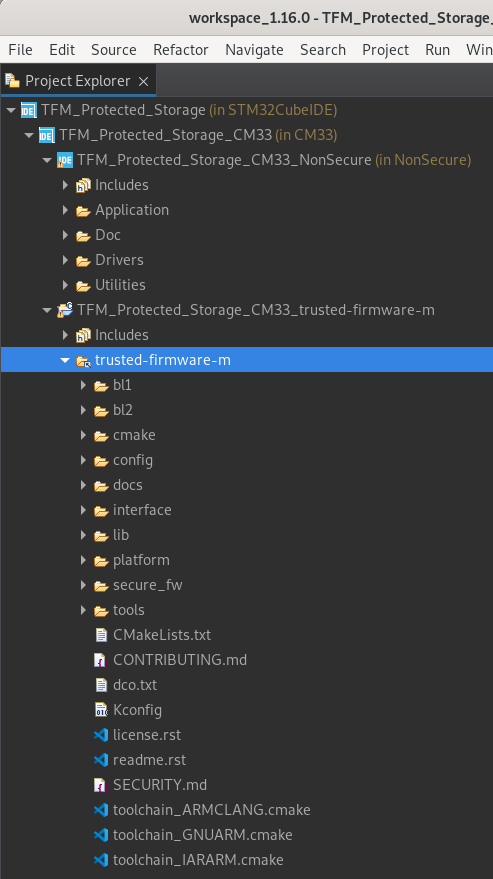Select the CMakeLists.txt file
493x879 pixels.
tap(162, 635)
